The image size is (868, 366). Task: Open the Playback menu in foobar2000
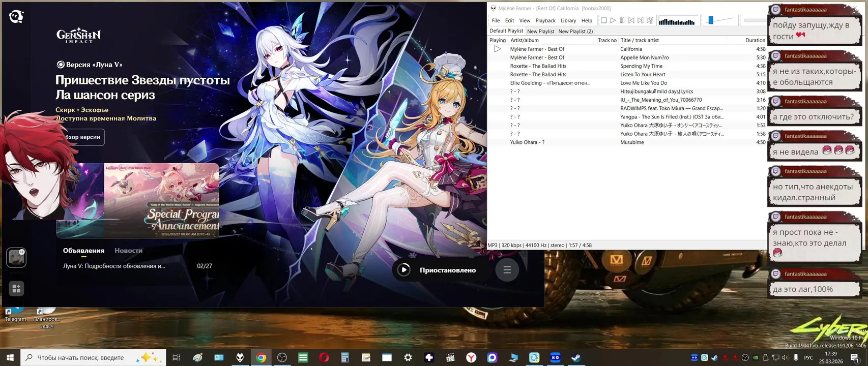pos(545,21)
